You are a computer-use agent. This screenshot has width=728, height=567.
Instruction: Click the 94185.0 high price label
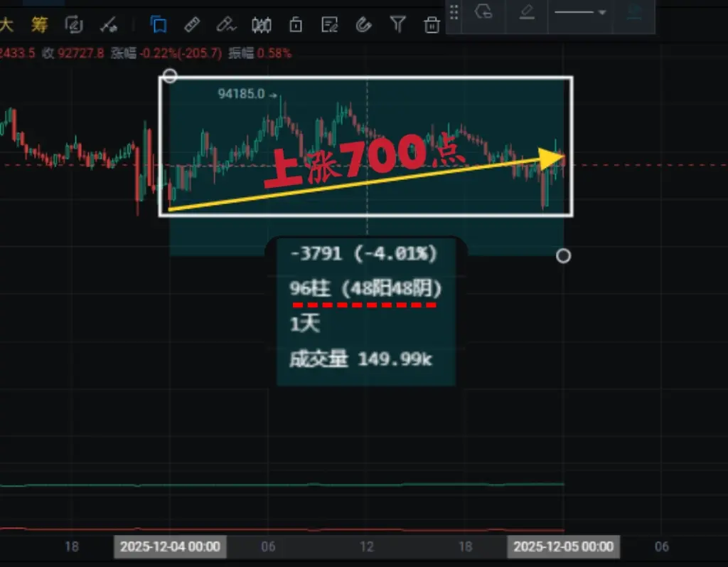[242, 94]
